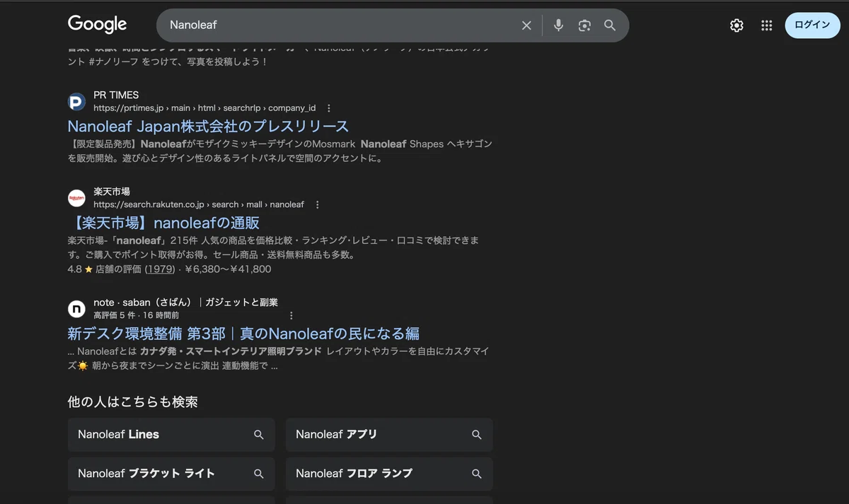849x504 pixels.
Task: Click the 1979 store review count
Action: click(x=159, y=269)
